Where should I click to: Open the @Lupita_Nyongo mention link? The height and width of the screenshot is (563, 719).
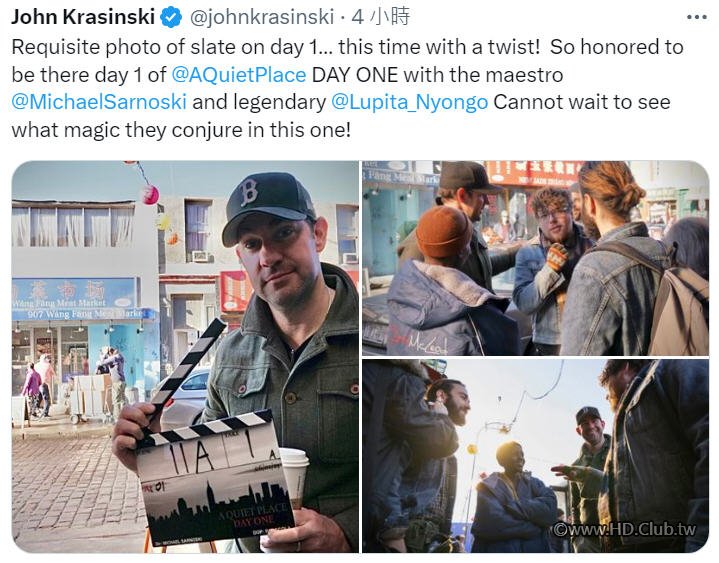tap(409, 102)
